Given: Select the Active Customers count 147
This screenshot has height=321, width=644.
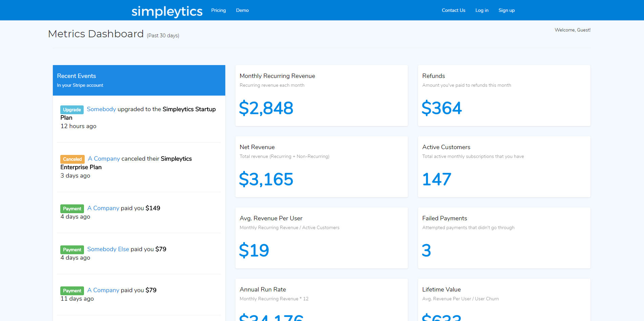Looking at the screenshot, I should click(436, 179).
